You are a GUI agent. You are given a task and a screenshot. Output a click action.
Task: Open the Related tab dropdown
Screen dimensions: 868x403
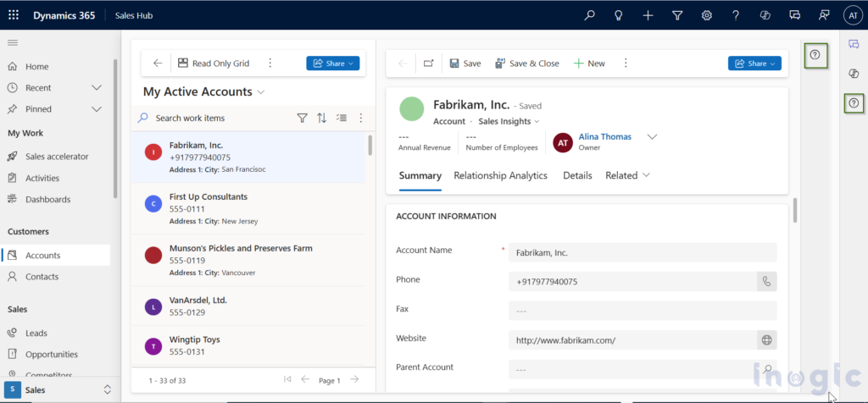click(627, 175)
